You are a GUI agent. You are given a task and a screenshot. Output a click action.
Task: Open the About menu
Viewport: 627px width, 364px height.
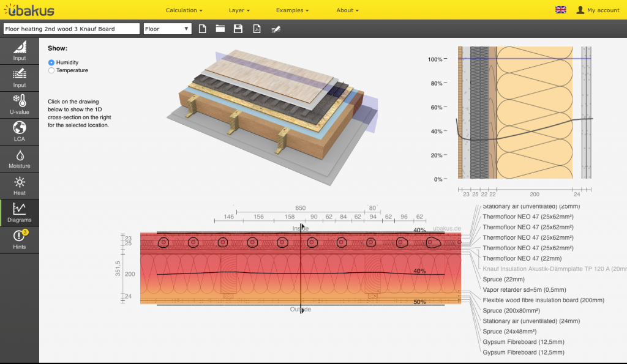click(347, 10)
